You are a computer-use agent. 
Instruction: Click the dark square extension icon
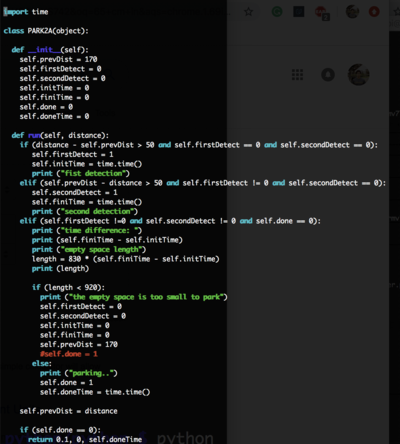[299, 12]
